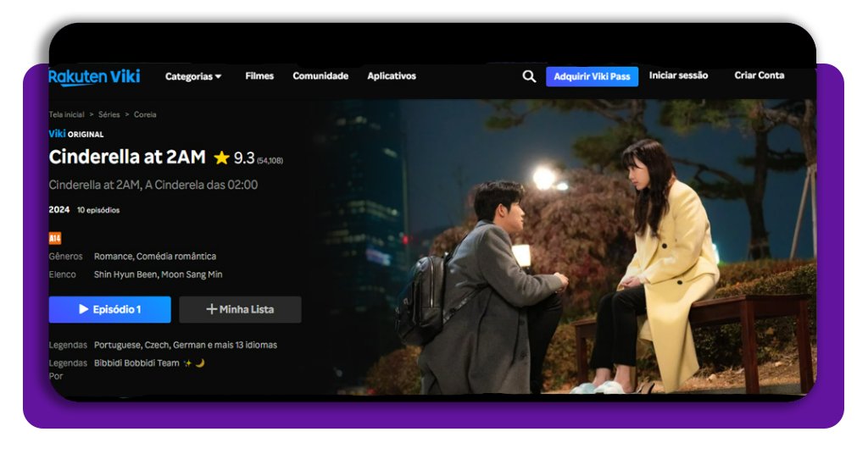868x454 pixels.
Task: Open Coreia breadcrumb link
Action: (x=145, y=114)
